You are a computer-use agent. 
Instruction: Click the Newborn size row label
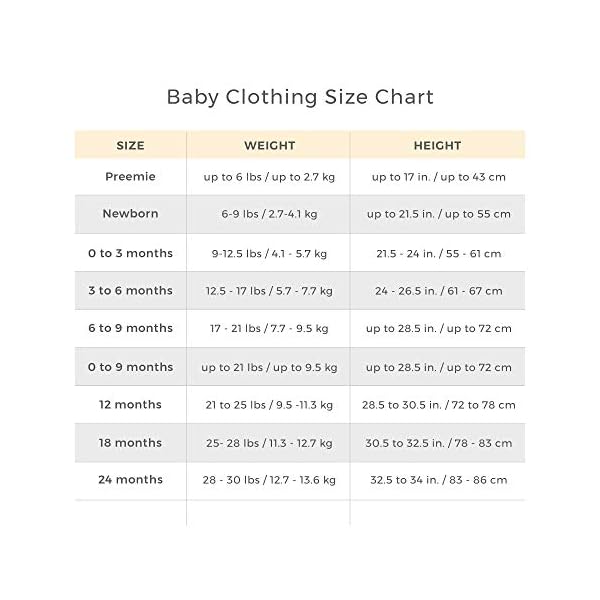(x=130, y=214)
